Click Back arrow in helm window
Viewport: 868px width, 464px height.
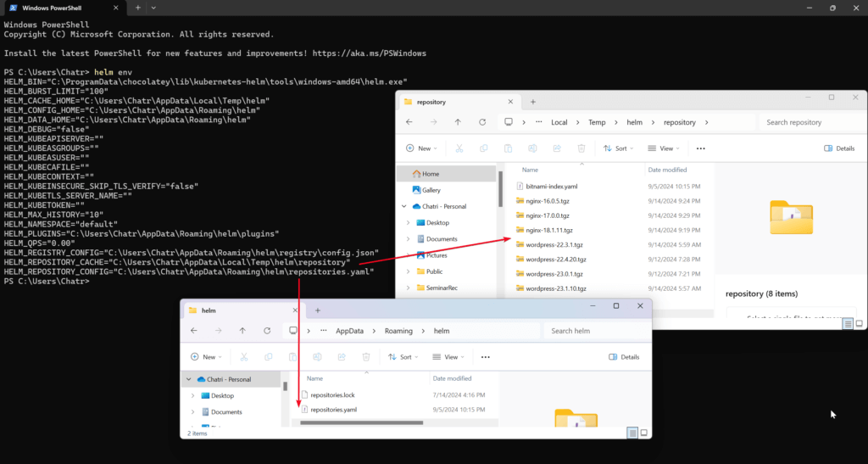(194, 331)
